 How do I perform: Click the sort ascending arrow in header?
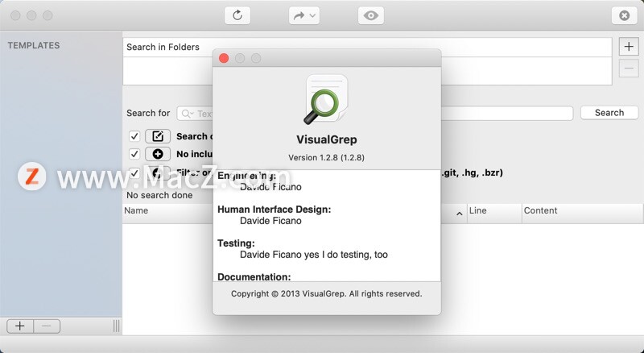tap(459, 214)
